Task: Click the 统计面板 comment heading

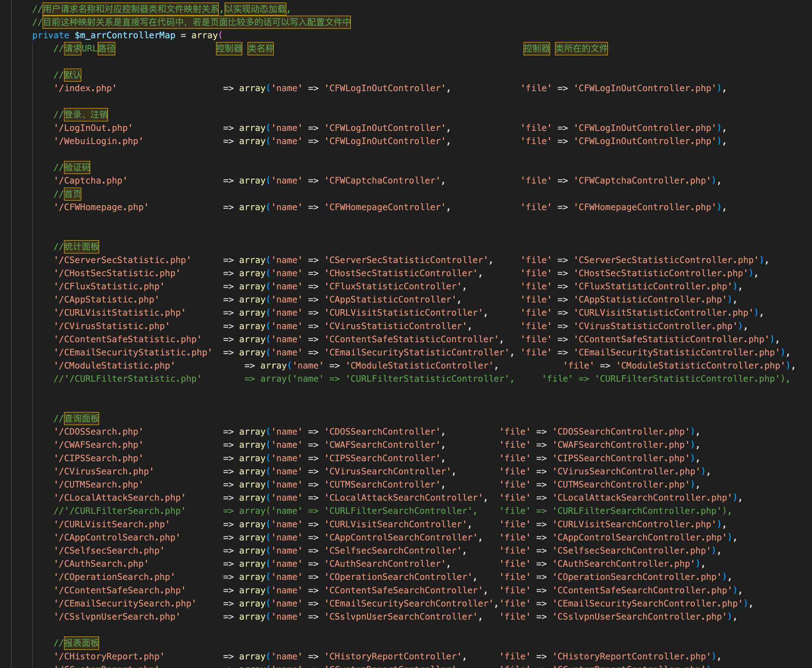Action: (x=81, y=247)
